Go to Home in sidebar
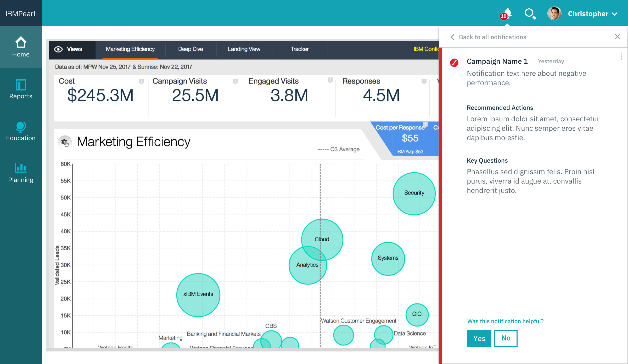This screenshot has height=364, width=628. 21,47
